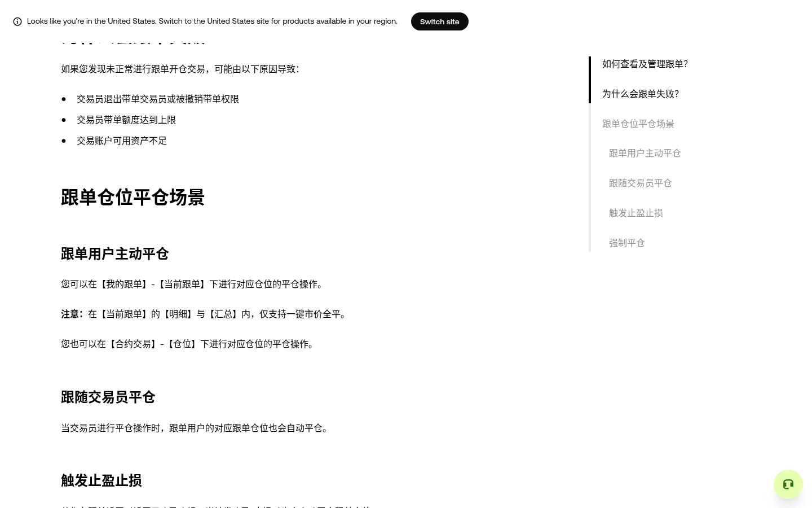Select 强制平仓 in sidebar outline

tap(627, 243)
